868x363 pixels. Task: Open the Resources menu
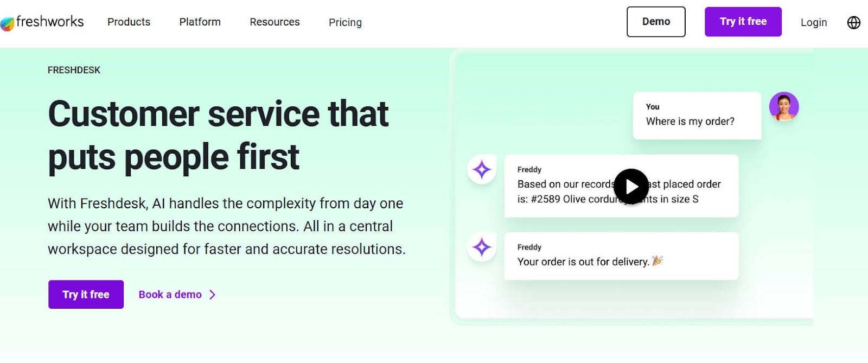[275, 22]
